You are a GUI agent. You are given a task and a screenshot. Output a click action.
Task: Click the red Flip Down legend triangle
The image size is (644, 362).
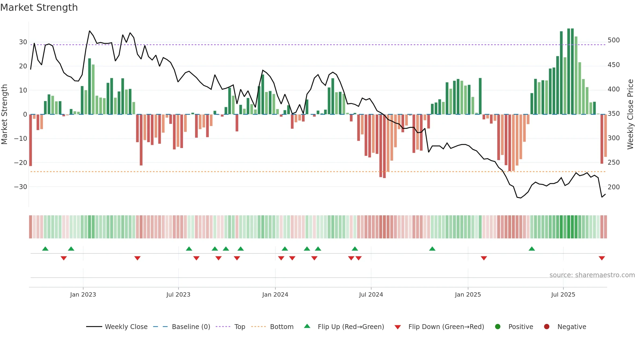tap(398, 327)
